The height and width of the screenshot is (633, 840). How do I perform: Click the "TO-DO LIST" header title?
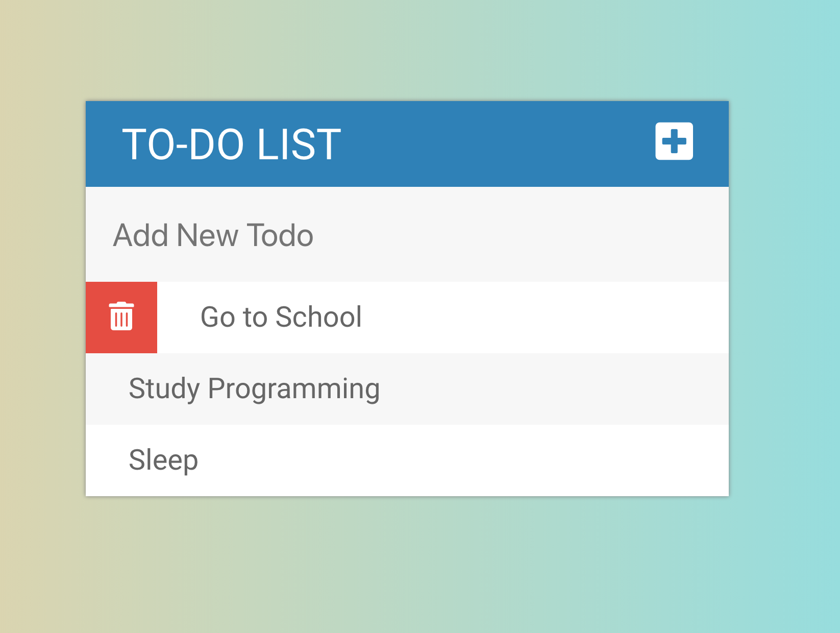coord(231,144)
